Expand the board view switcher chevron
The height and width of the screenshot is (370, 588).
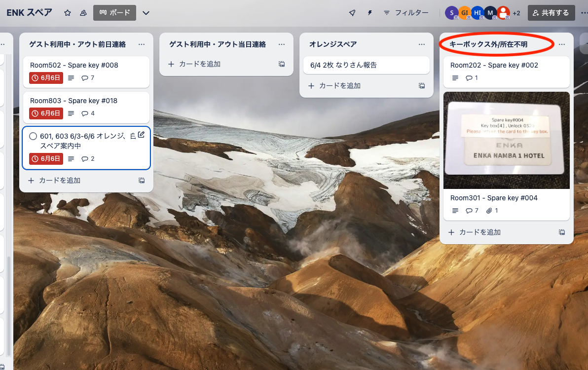[146, 13]
